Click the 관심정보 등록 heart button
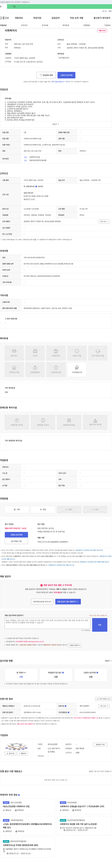 [x=46, y=75]
